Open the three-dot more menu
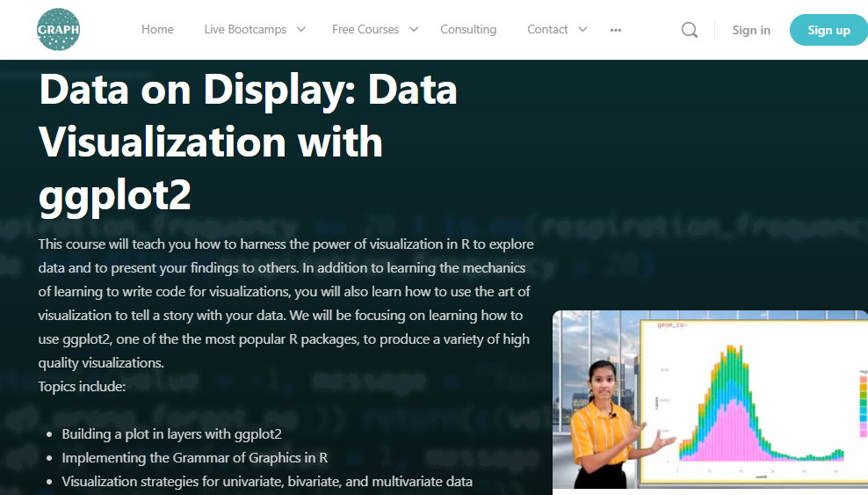The width and height of the screenshot is (868, 495). pyautogui.click(x=616, y=30)
